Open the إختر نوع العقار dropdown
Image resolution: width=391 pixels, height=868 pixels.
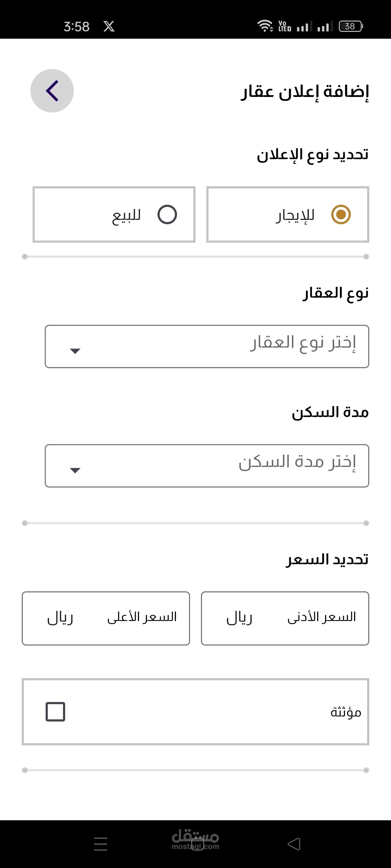[x=207, y=346]
